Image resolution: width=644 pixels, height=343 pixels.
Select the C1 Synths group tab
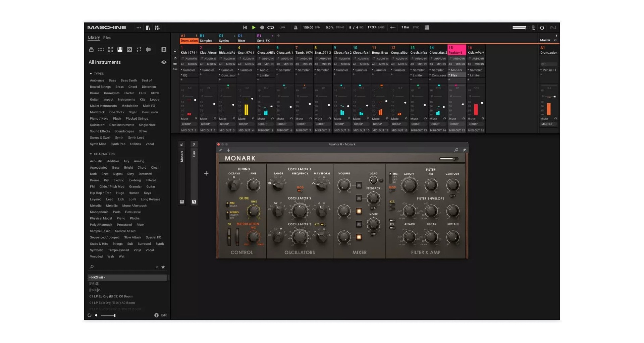(227, 38)
